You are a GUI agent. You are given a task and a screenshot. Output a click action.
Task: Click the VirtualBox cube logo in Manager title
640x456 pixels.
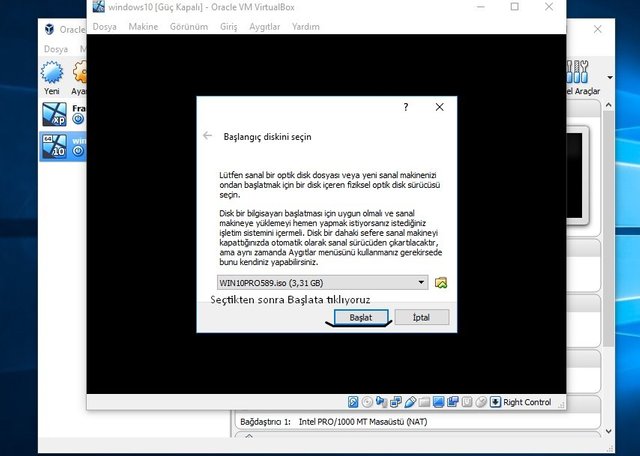pos(49,29)
